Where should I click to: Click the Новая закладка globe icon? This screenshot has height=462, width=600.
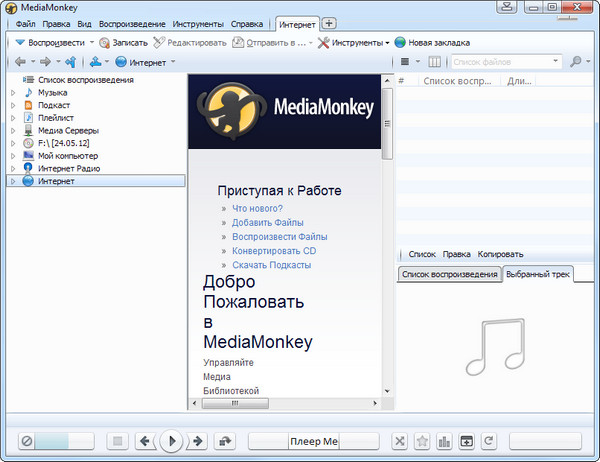pyautogui.click(x=400, y=43)
